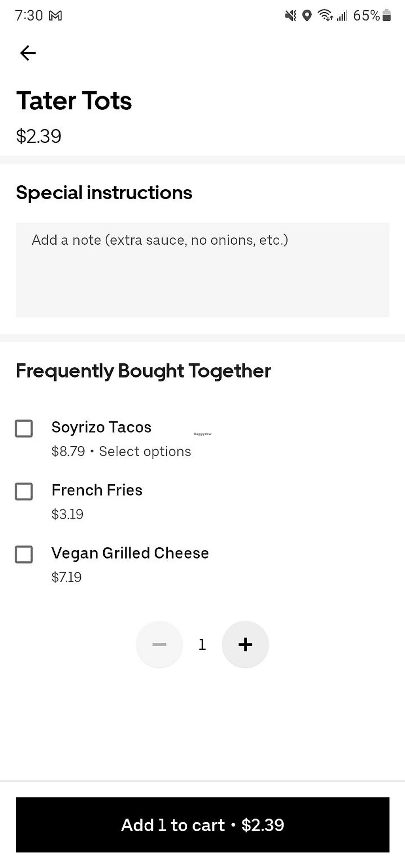Screen dimensions: 405x868
Task: Tap Add 1 to cart button
Action: [202, 825]
